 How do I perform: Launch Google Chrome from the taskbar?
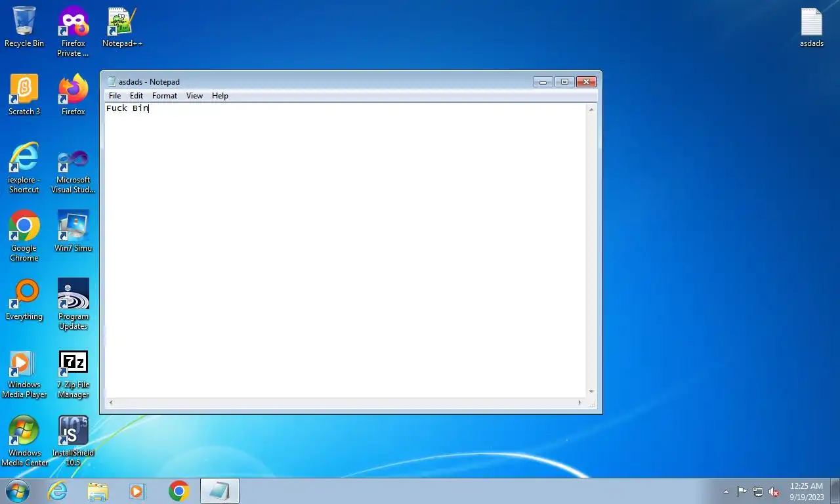tap(178, 491)
